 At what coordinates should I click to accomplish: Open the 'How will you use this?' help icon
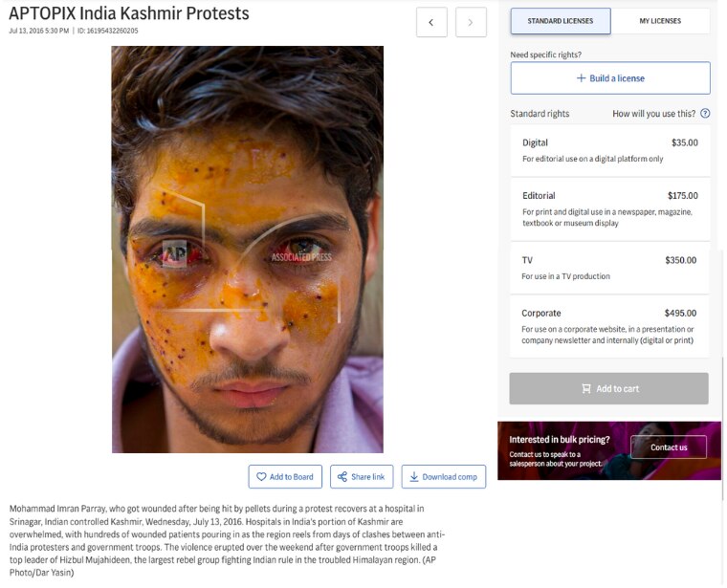pos(705,114)
